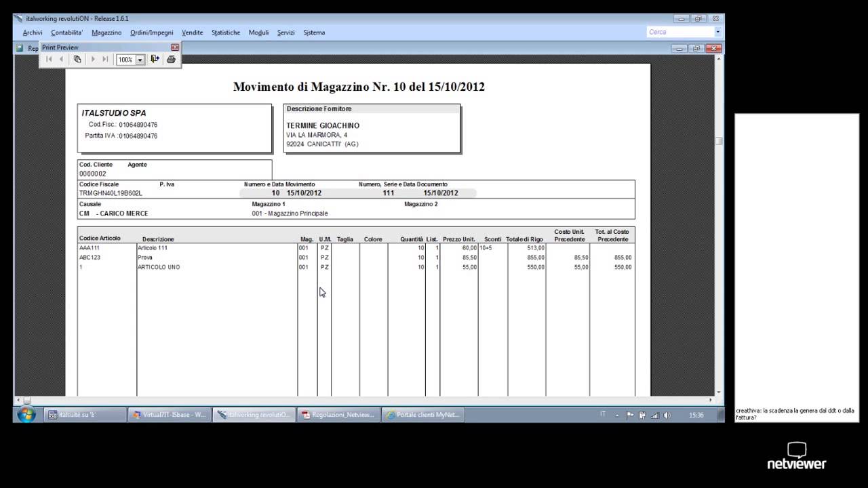Click the Windows Start orb
The height and width of the screenshot is (488, 868).
pyautogui.click(x=26, y=415)
